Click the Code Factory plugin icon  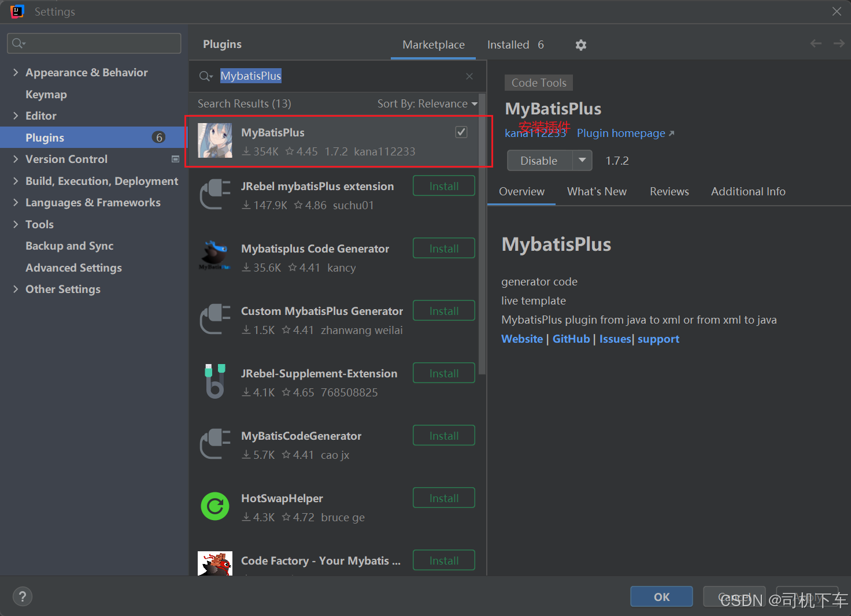coord(215,563)
